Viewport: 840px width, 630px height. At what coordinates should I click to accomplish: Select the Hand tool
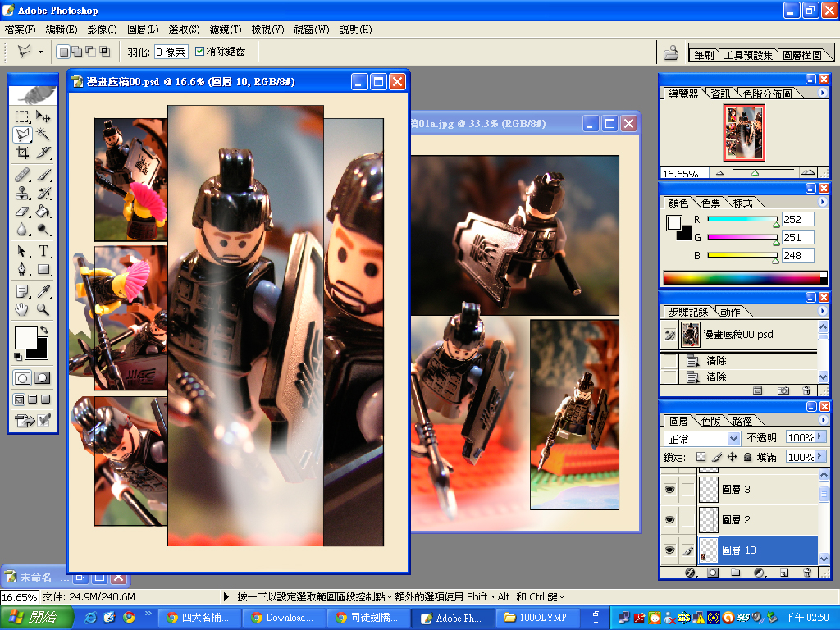coord(22,309)
